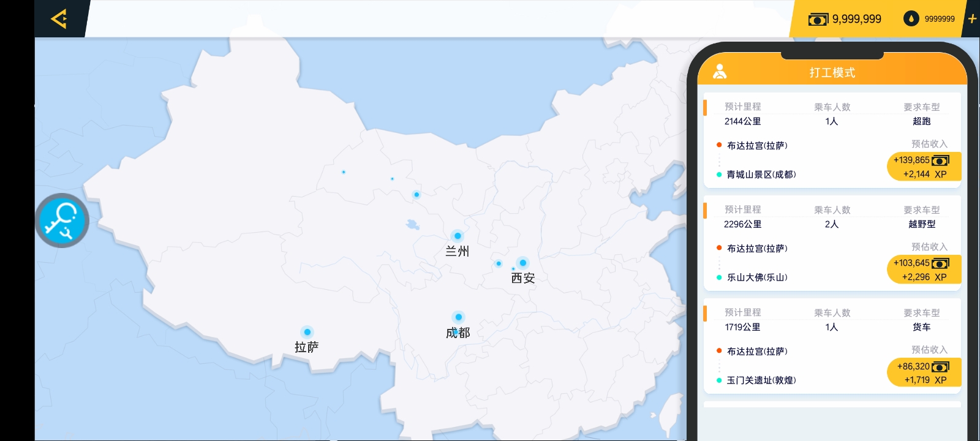Select the 西安 city marker on map
Screen dimensions: 980x441
pyautogui.click(x=522, y=263)
